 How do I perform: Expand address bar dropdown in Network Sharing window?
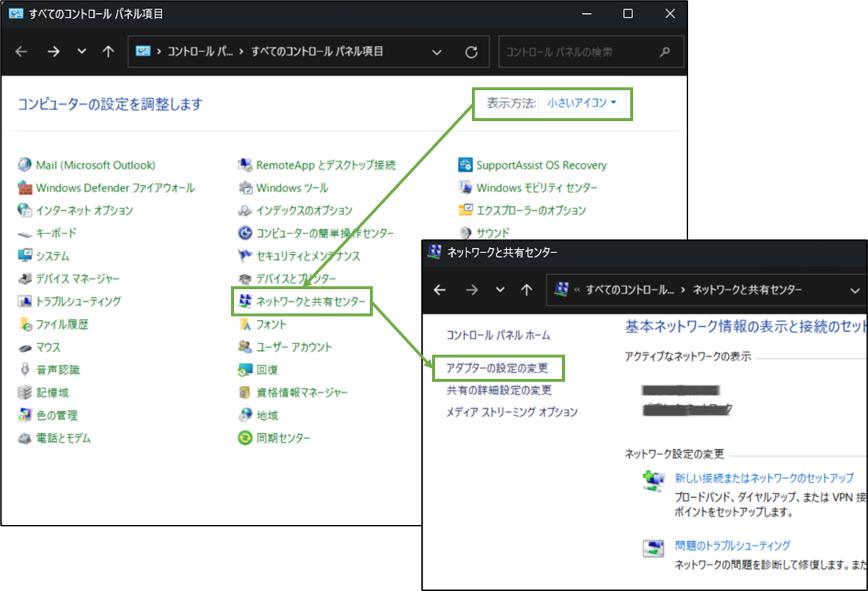[855, 290]
